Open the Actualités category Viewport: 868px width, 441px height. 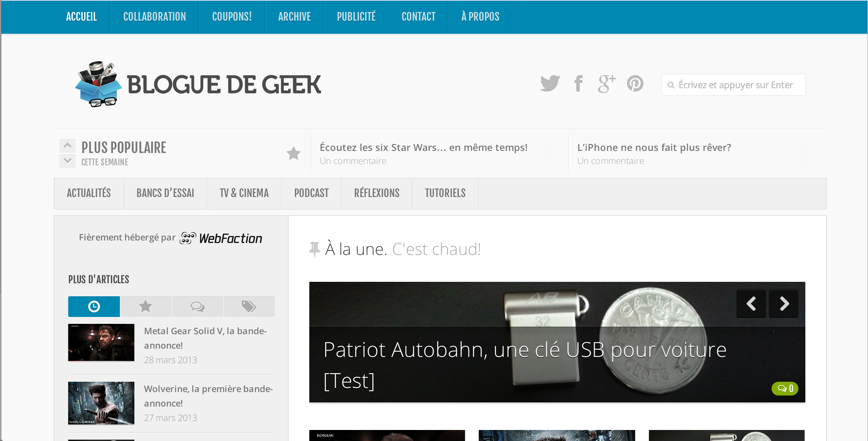(89, 193)
